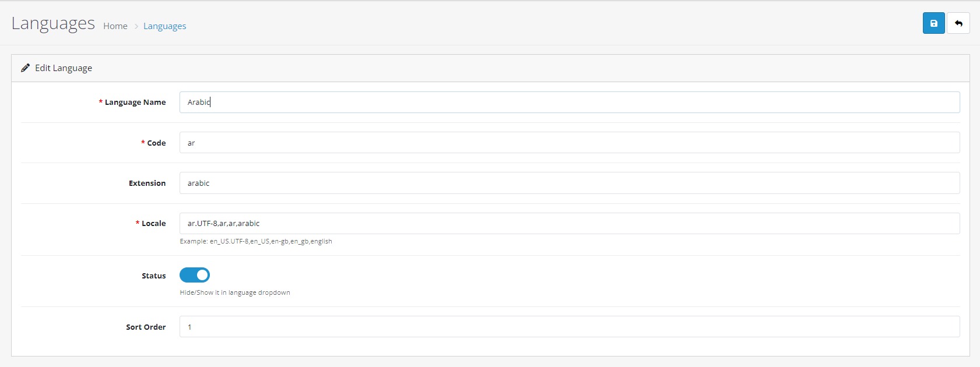980x367 pixels.
Task: Click the Language Name label
Action: point(135,103)
